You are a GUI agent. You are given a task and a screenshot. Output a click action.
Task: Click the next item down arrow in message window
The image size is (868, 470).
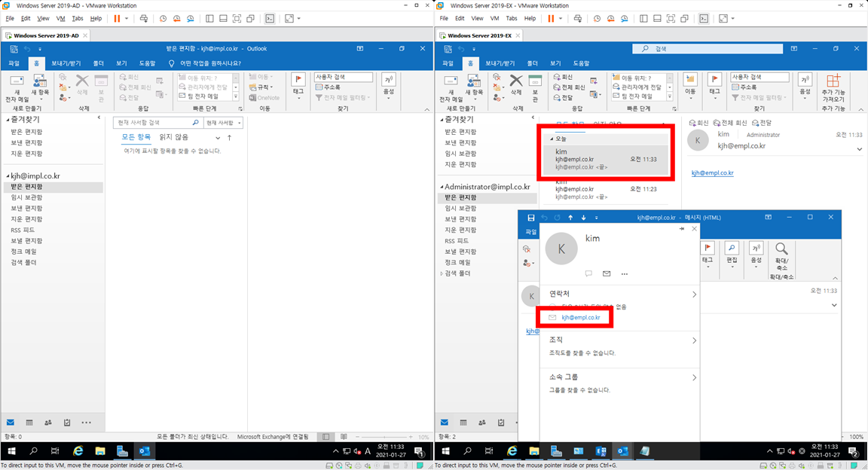click(x=583, y=218)
